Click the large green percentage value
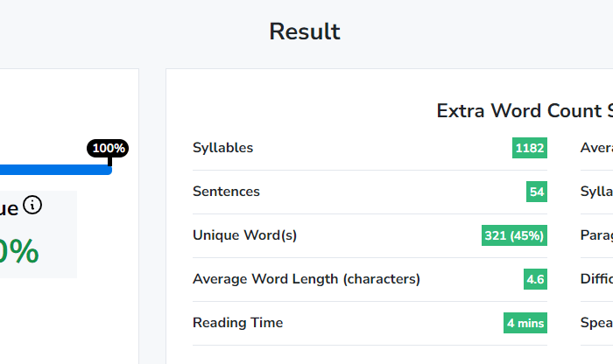Viewport: 613px width, 364px height. (19, 251)
